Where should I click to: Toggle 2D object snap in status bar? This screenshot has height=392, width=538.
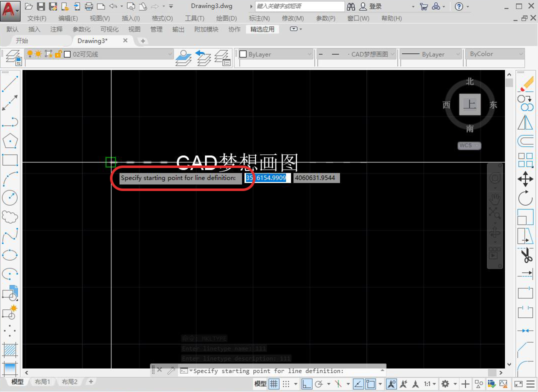(x=370, y=384)
